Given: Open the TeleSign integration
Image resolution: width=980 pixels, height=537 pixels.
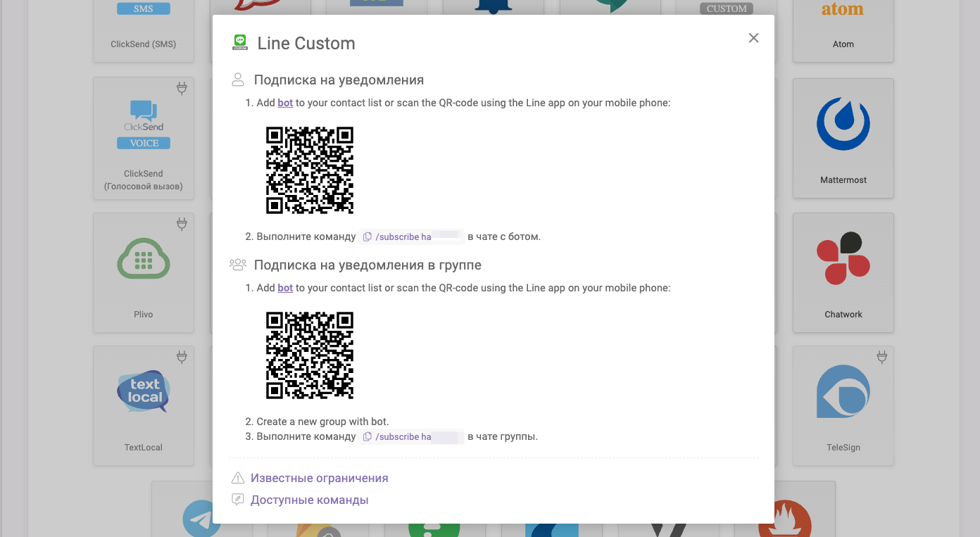Looking at the screenshot, I should click(x=843, y=405).
